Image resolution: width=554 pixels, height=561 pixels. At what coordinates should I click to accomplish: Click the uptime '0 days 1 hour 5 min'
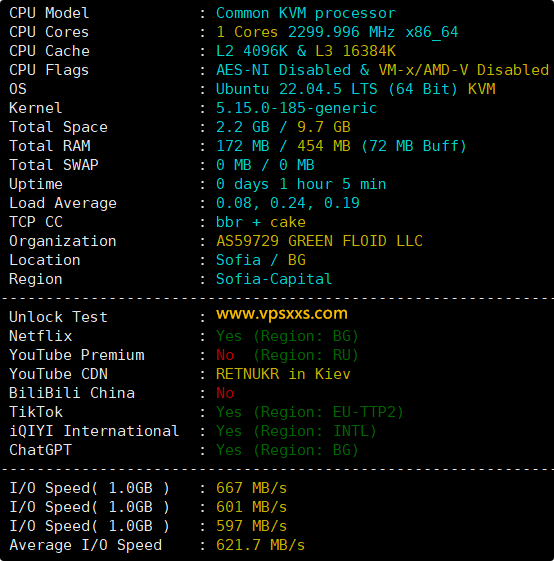click(x=301, y=184)
